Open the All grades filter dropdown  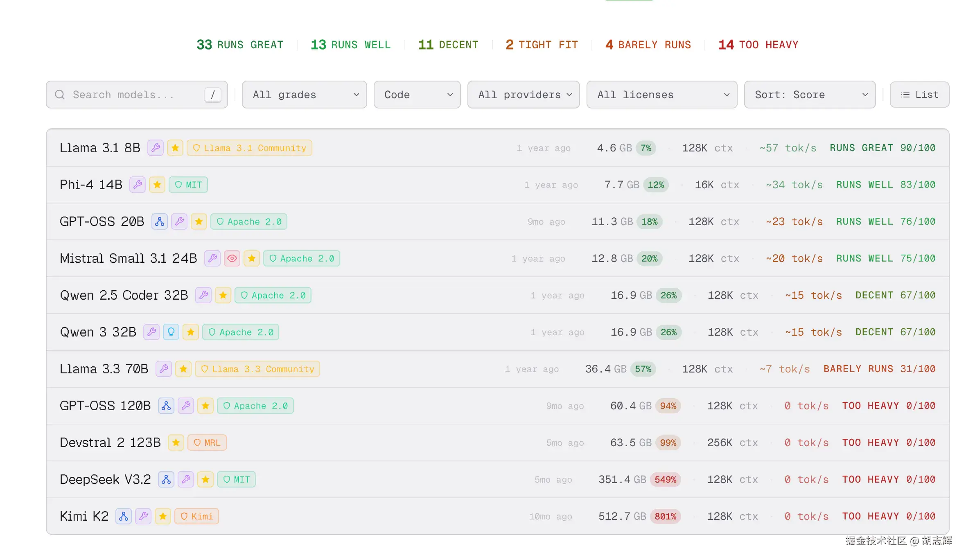tap(304, 95)
